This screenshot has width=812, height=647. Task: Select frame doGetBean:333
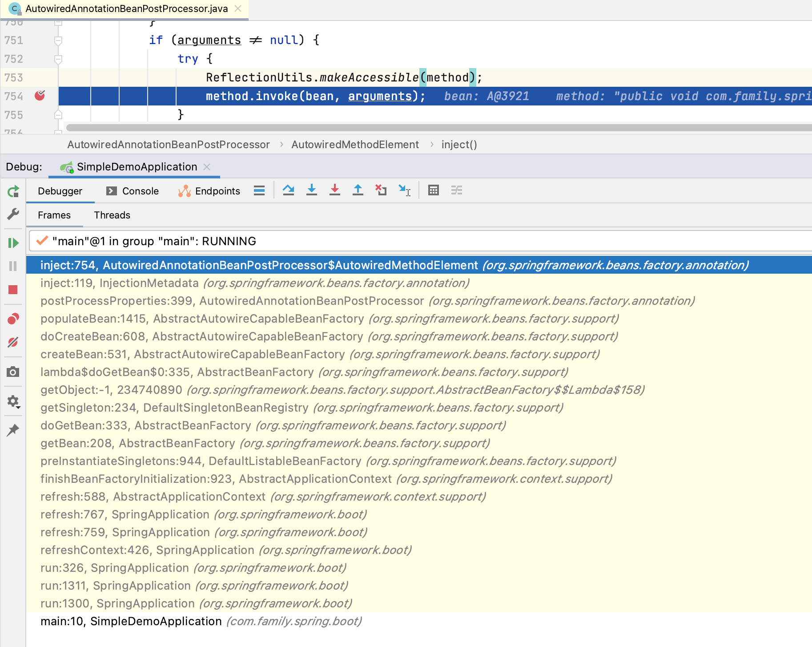pyautogui.click(x=419, y=425)
